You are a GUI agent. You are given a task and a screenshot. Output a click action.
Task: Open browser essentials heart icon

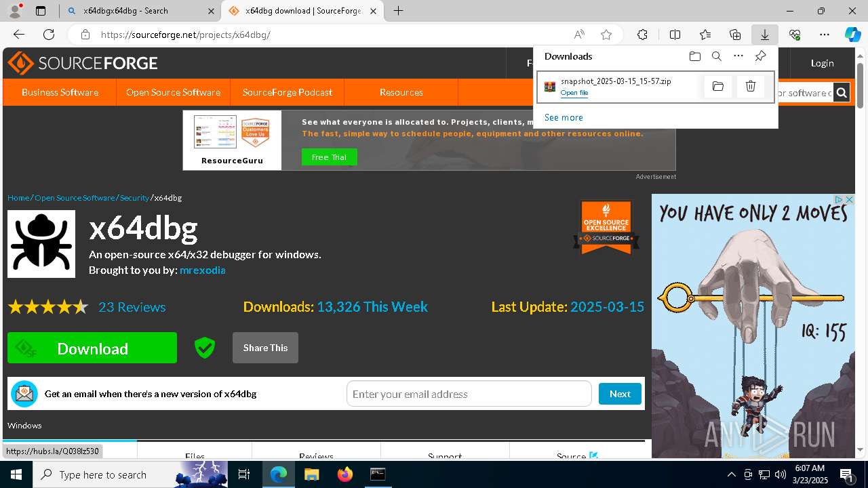795,35
